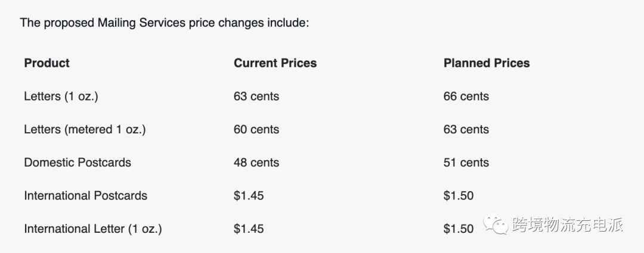Click the Chinese watermark text 跨境物流充电派
This screenshot has height=253, width=644.
[568, 225]
